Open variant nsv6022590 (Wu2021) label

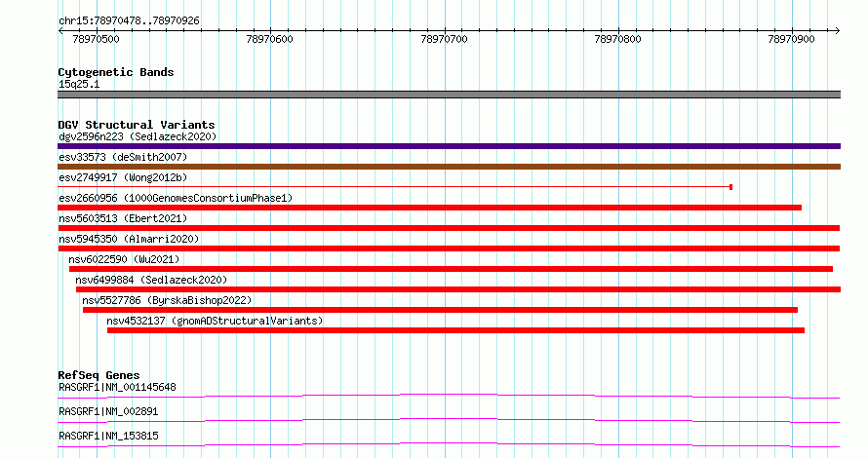(124, 259)
